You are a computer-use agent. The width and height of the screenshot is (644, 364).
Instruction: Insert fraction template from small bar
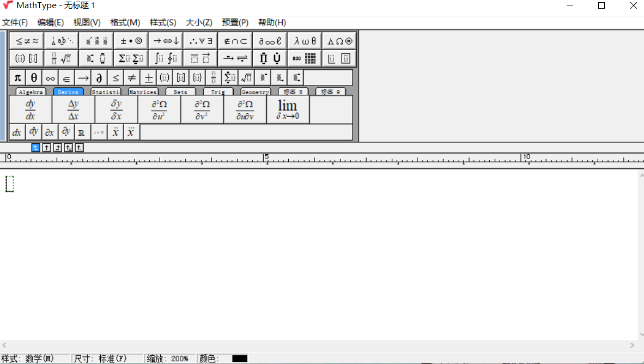point(214,77)
